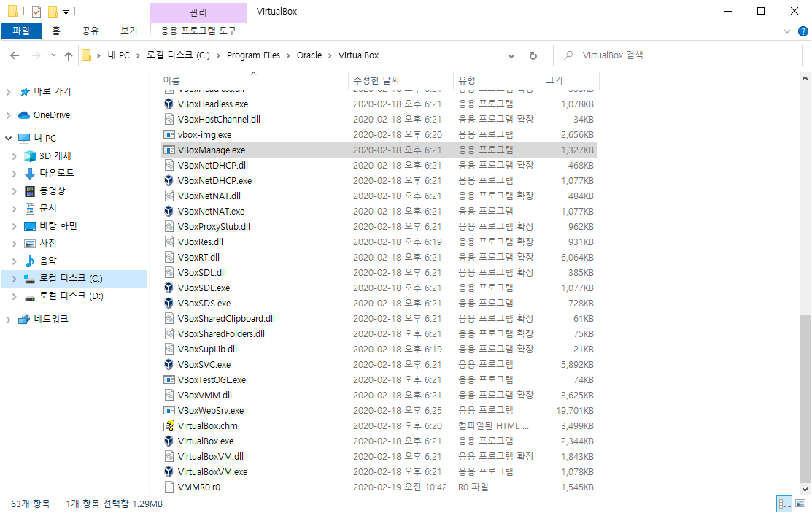Select the VBoxSharedClipboard.dll file name

(226, 319)
